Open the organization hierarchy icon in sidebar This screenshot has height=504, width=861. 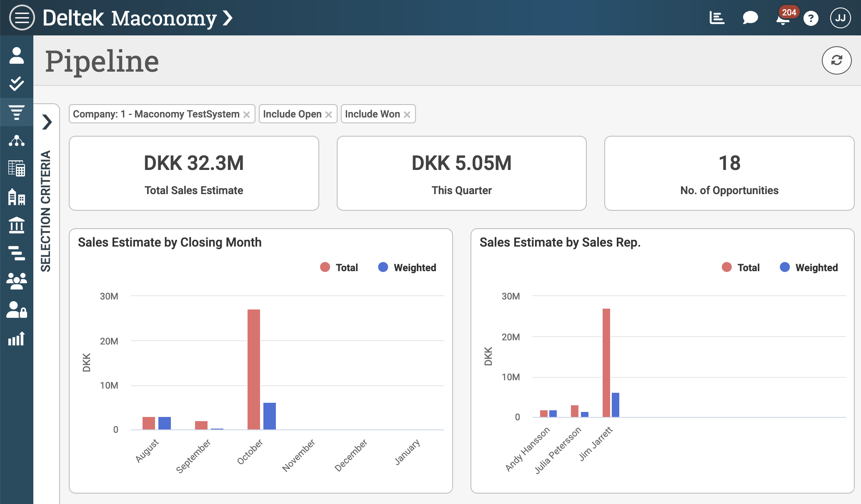click(x=17, y=141)
